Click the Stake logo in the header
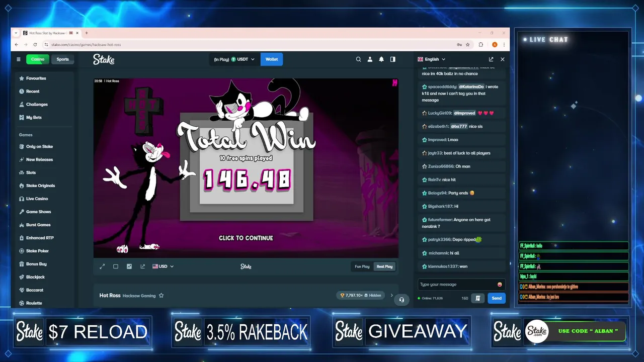Screen dimensions: 644x362 [104, 59]
